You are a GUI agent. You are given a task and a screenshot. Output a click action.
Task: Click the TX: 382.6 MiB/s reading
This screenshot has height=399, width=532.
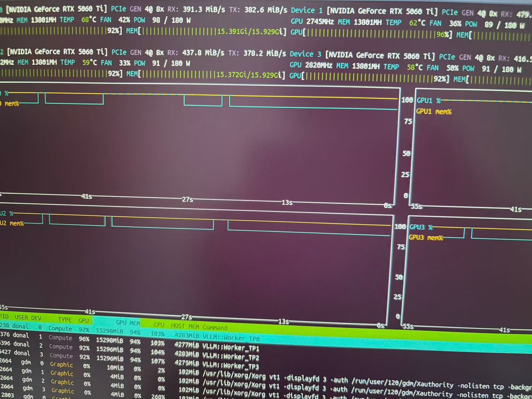click(258, 10)
